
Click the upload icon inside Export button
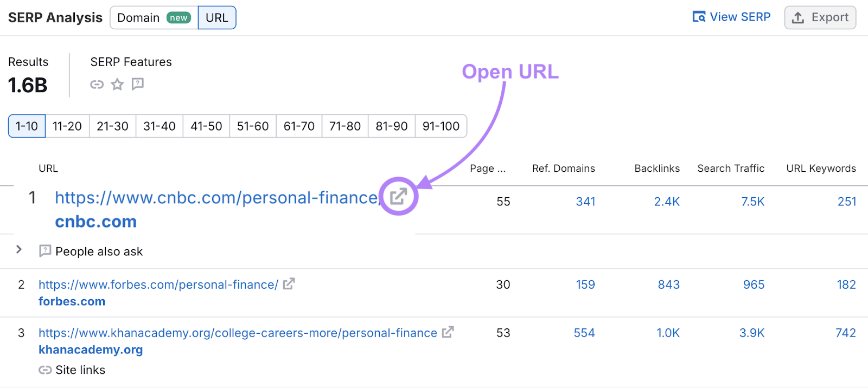[x=797, y=17]
